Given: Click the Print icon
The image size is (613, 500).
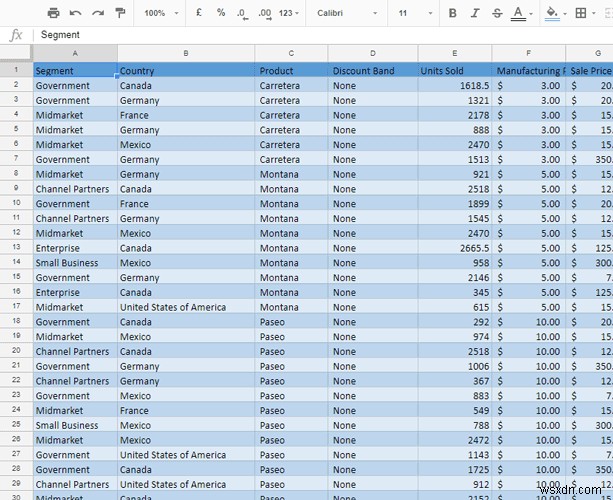Looking at the screenshot, I should click(53, 13).
